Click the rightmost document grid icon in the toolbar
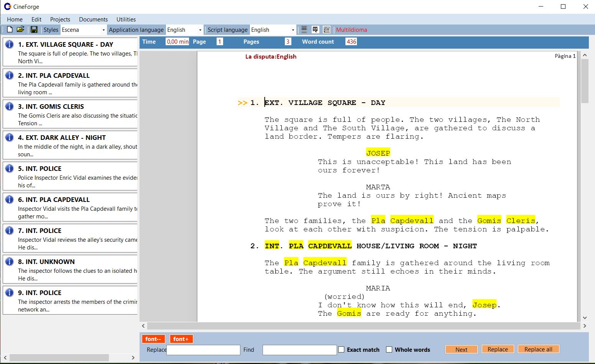This screenshot has width=595, height=364. pos(327,29)
